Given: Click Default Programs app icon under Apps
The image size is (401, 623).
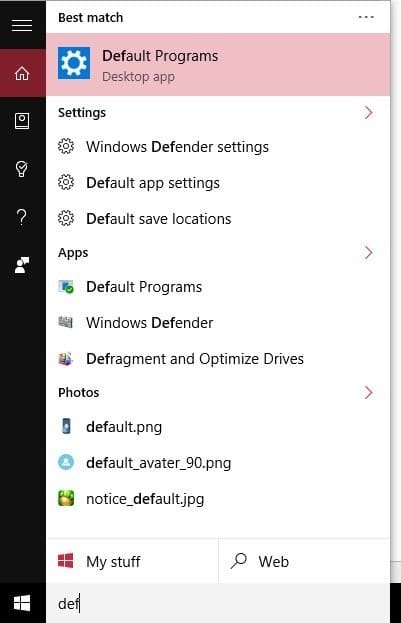Looking at the screenshot, I should click(x=66, y=286).
